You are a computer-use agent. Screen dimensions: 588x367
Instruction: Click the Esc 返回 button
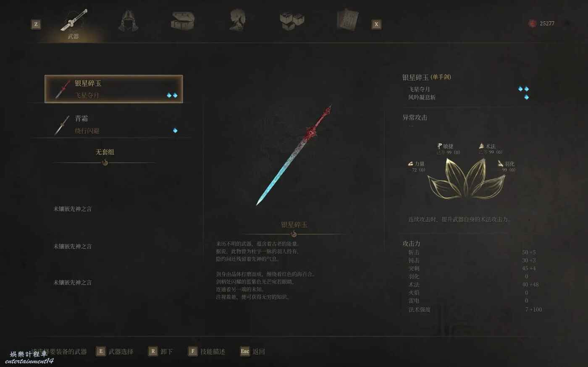252,351
